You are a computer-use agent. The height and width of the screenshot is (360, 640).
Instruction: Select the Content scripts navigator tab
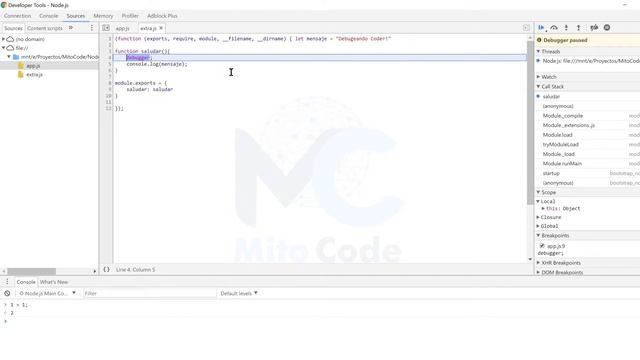[45, 28]
